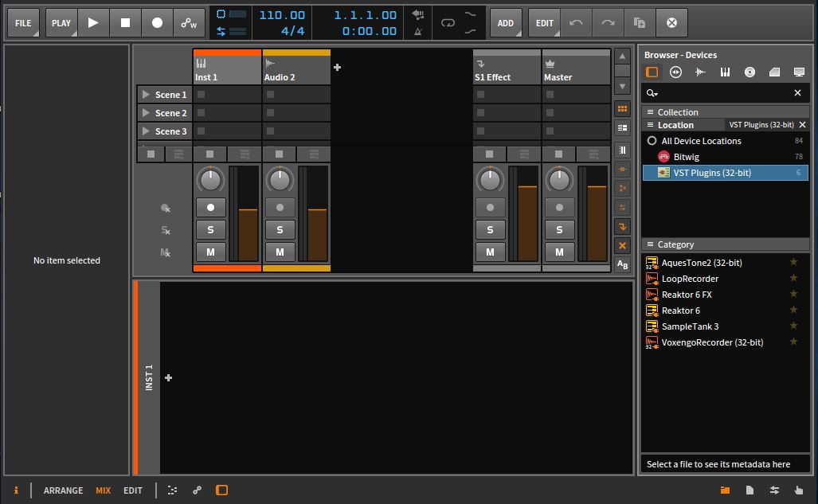Start playback with the transport play button
The width and height of the screenshot is (818, 504).
coord(93,22)
